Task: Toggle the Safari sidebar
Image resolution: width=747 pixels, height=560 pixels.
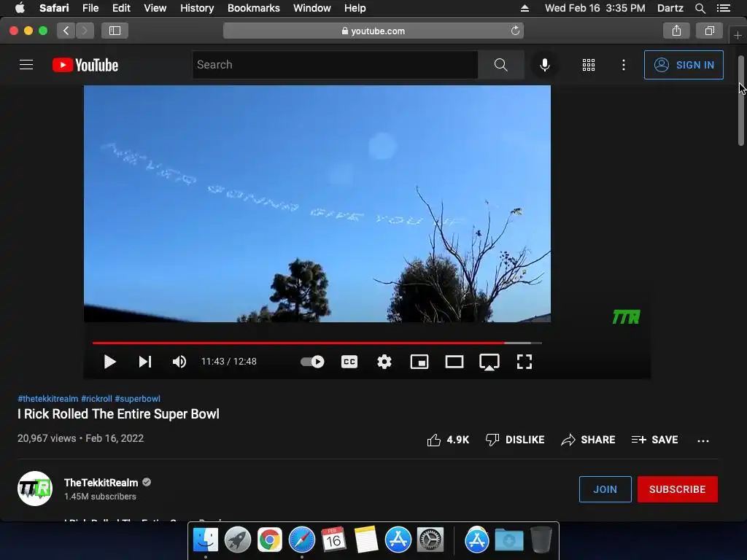Action: [x=115, y=31]
